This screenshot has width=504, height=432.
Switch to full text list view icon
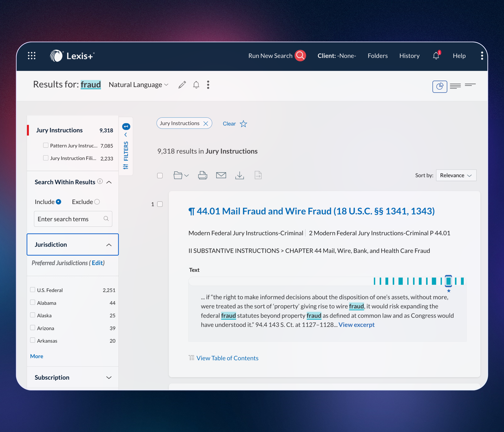[455, 86]
